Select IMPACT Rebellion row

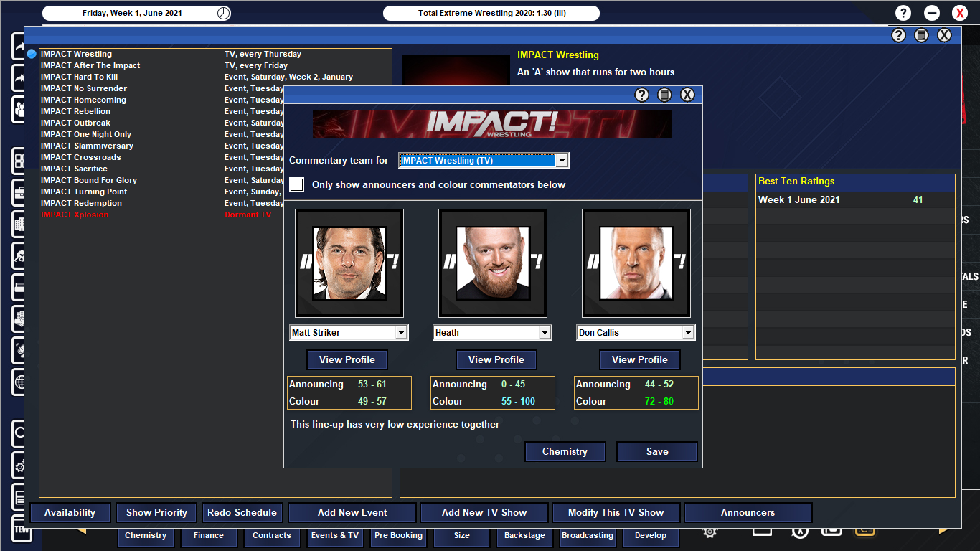click(x=162, y=111)
